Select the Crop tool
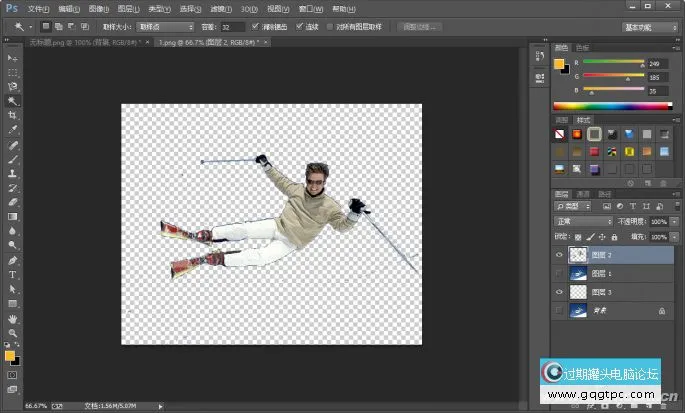 tap(13, 115)
